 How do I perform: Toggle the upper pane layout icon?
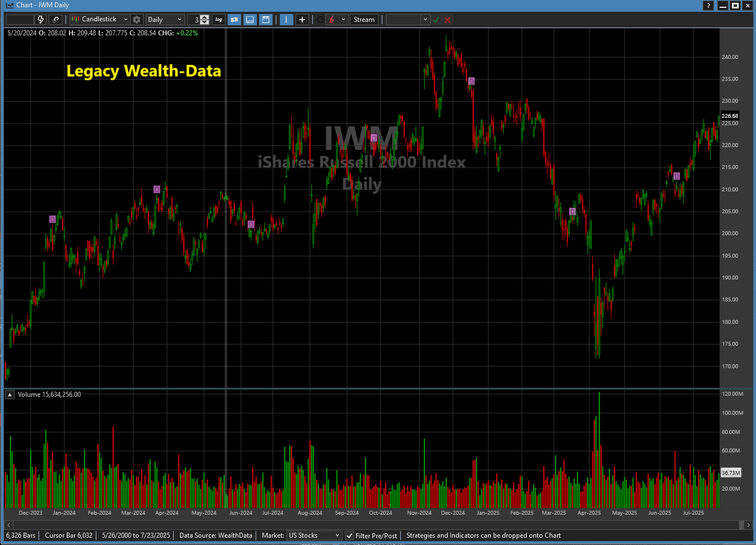(266, 20)
